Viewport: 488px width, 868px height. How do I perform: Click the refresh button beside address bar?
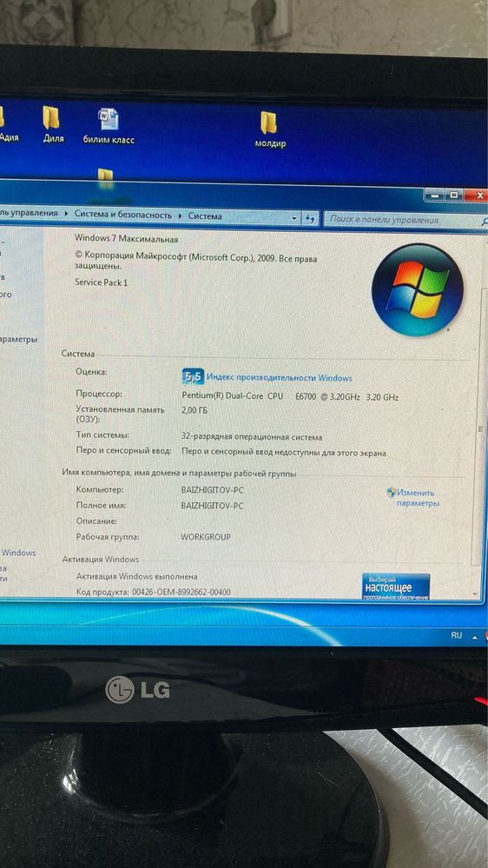(x=311, y=219)
